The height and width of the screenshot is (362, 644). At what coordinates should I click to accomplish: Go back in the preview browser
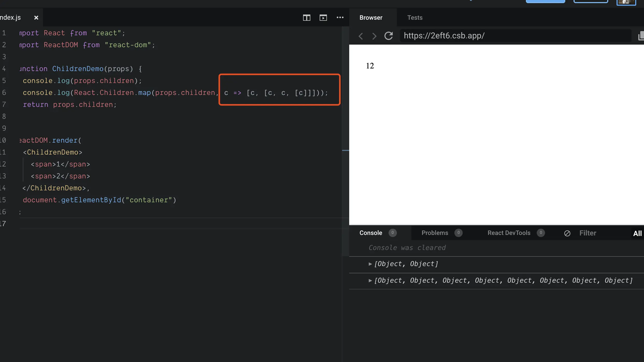(x=361, y=36)
